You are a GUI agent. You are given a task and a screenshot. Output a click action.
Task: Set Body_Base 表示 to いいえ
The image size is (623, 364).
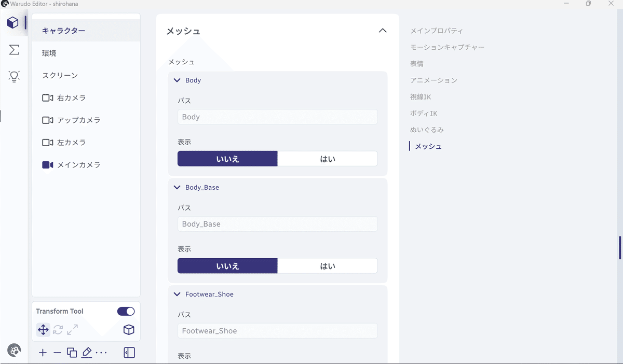click(227, 266)
